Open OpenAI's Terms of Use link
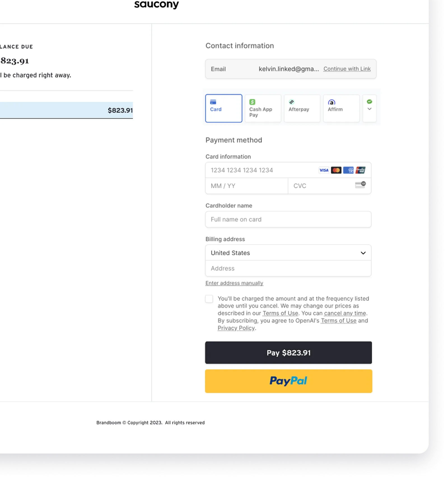The width and height of the screenshot is (448, 479). point(339,321)
